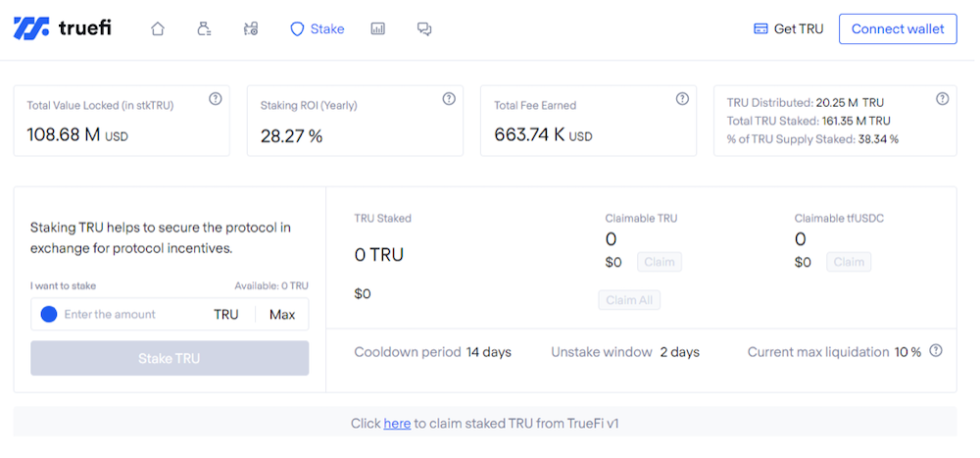Show help for Current max liquidation
This screenshot has height=458, width=980.
coord(936,351)
